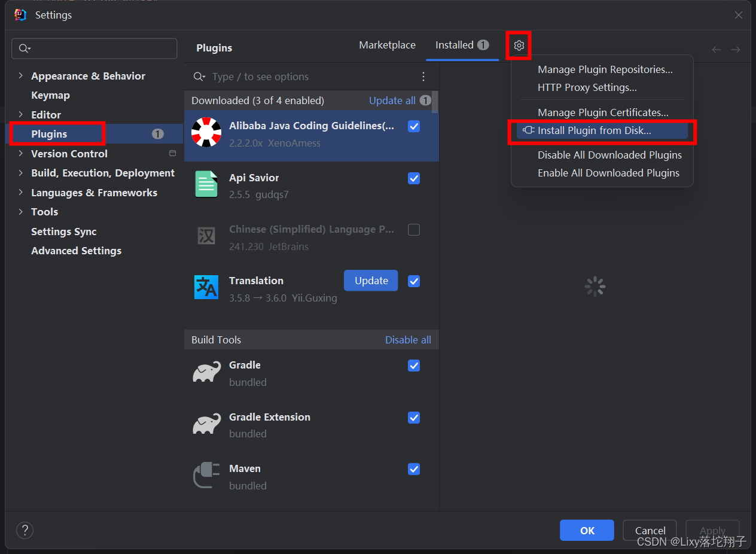Viewport: 756px width, 554px height.
Task: Click the Update button for Translation
Action: point(371,281)
